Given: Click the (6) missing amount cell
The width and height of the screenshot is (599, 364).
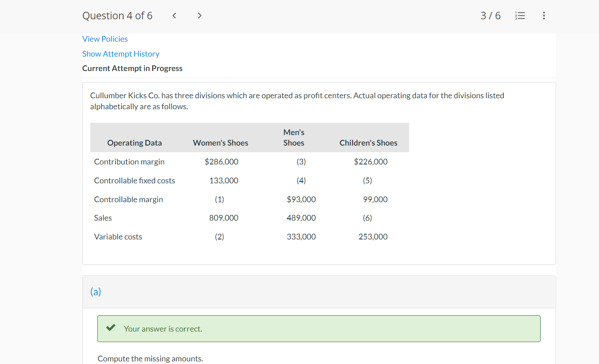Looking at the screenshot, I should tap(367, 218).
